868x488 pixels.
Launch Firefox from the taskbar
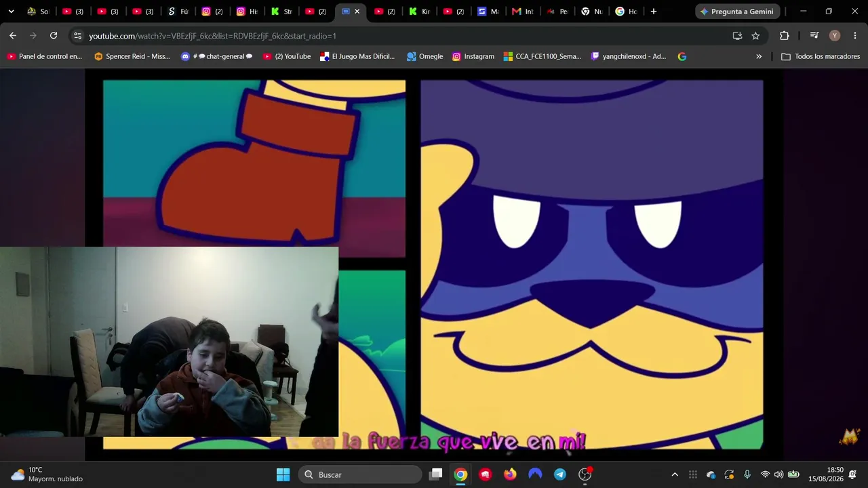coord(510,474)
